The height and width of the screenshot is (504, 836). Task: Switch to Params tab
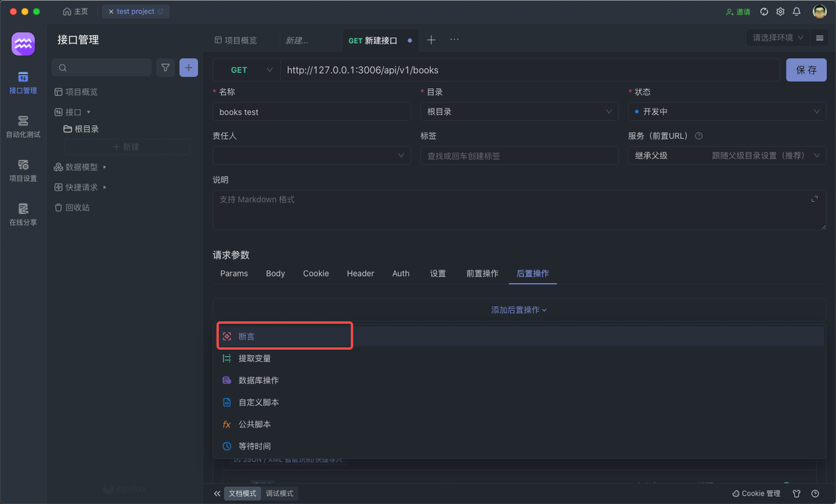click(x=234, y=274)
